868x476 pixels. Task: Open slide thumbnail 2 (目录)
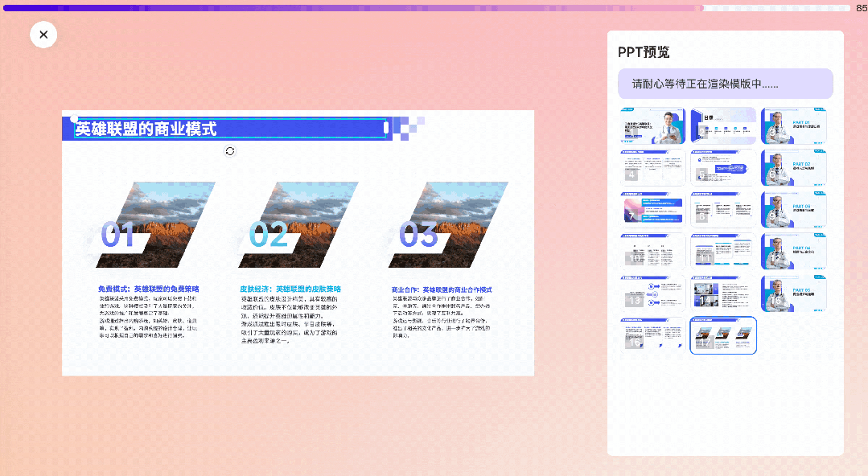(x=723, y=125)
